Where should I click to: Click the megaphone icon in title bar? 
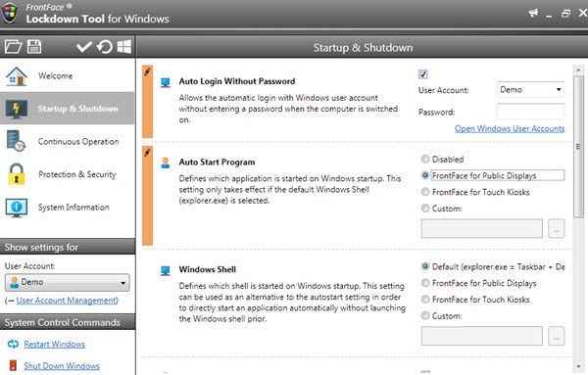[x=533, y=13]
